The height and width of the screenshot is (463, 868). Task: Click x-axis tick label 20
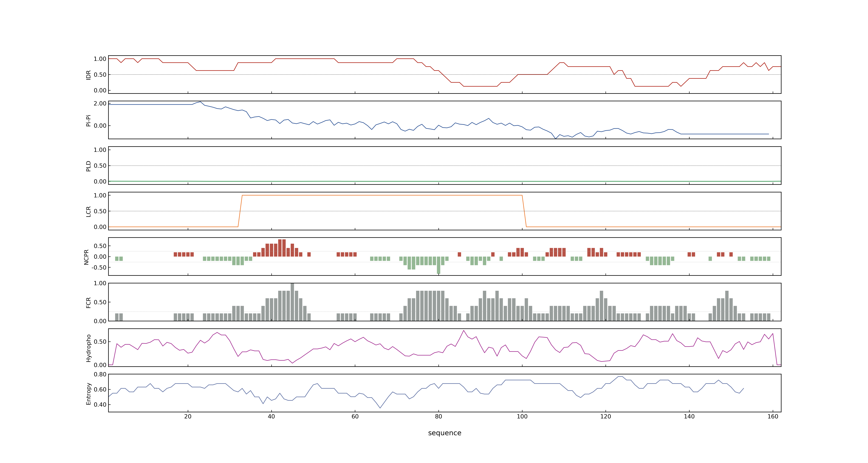[x=188, y=416]
